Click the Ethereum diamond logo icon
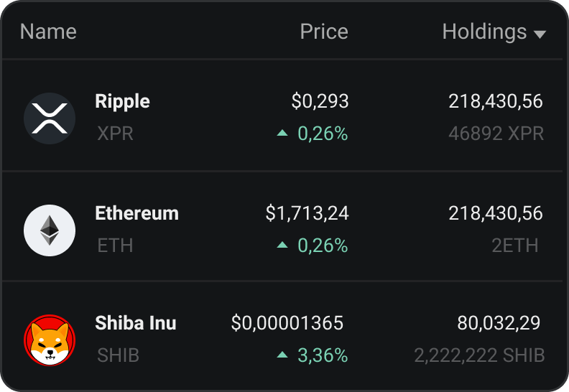 (x=50, y=230)
